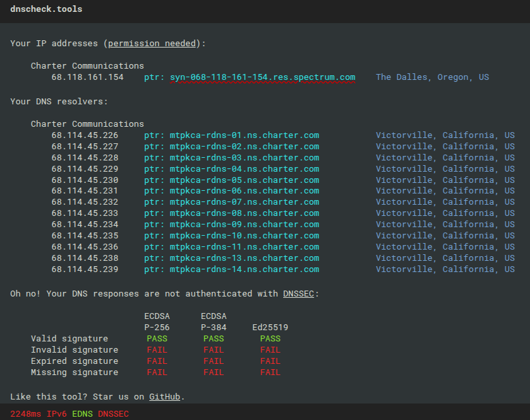Select resolver IP 68.114.45.233
530x420 pixels.
[85, 213]
